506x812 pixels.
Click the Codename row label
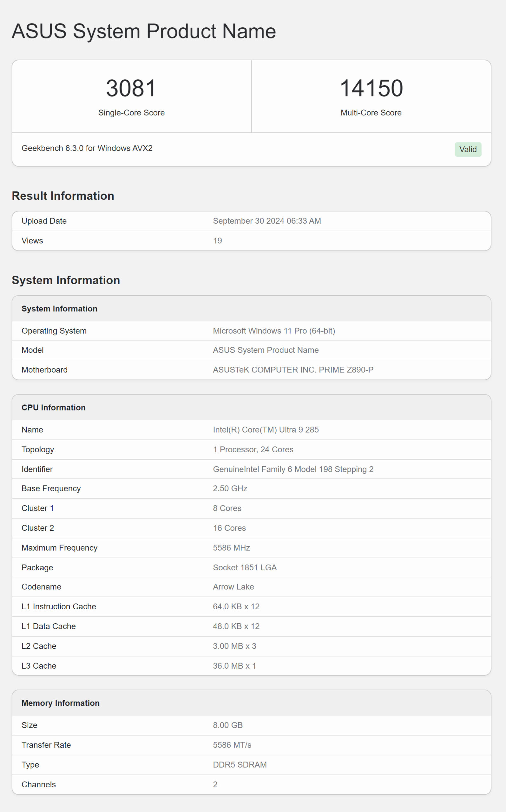pos(42,587)
